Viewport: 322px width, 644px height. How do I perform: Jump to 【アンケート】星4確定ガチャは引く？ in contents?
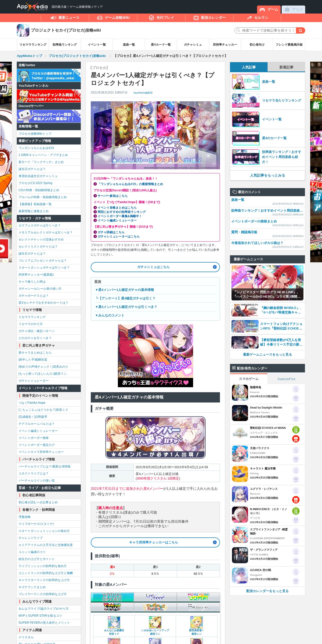[125, 298]
